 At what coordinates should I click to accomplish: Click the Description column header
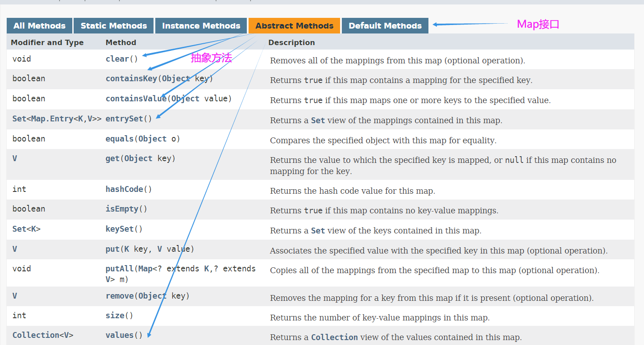coord(291,42)
